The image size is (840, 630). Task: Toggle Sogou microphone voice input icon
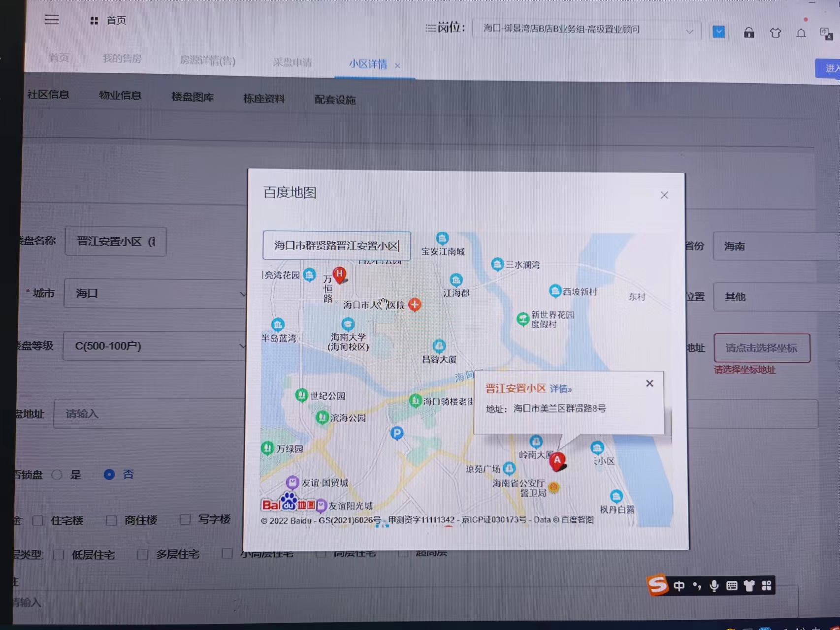pyautogui.click(x=714, y=585)
